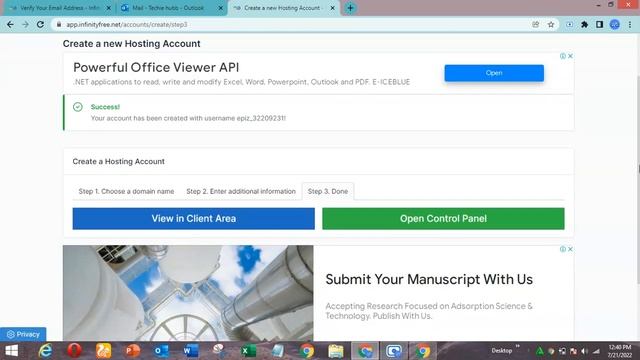This screenshot has width=640, height=360.
Task: Click Open on the Office Viewer ad
Action: coord(494,73)
